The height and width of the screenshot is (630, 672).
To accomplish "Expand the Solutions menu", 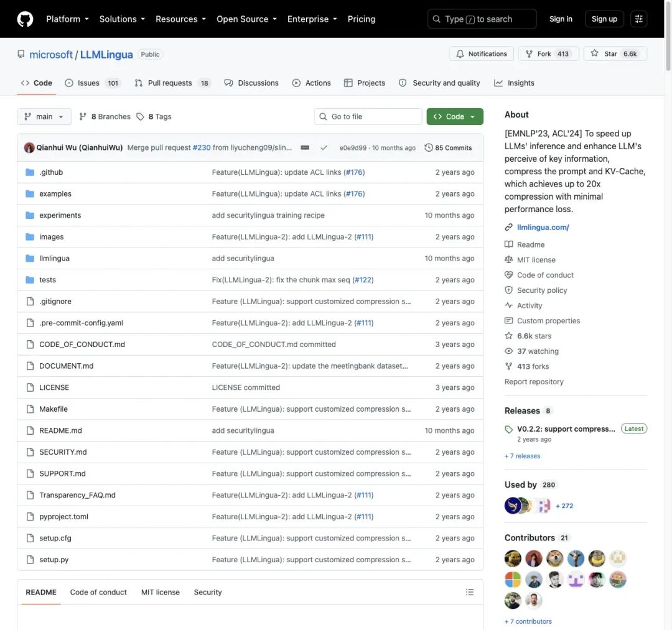I will click(x=122, y=19).
